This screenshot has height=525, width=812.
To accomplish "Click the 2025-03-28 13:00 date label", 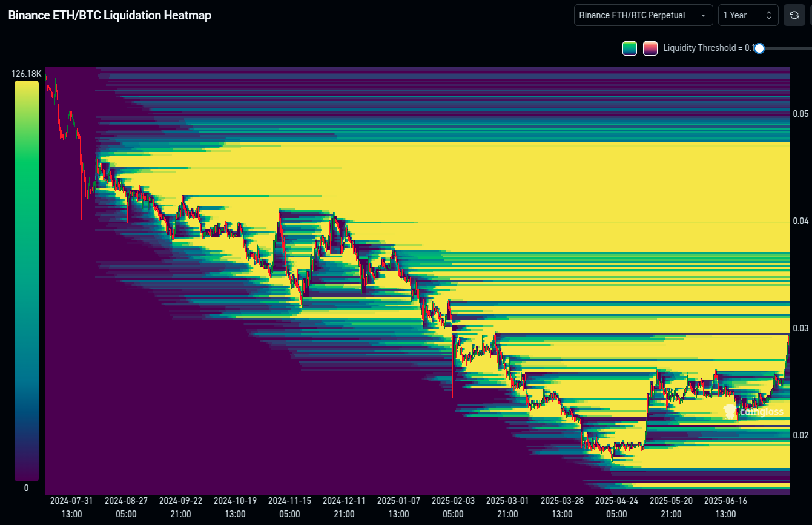I will [x=562, y=507].
